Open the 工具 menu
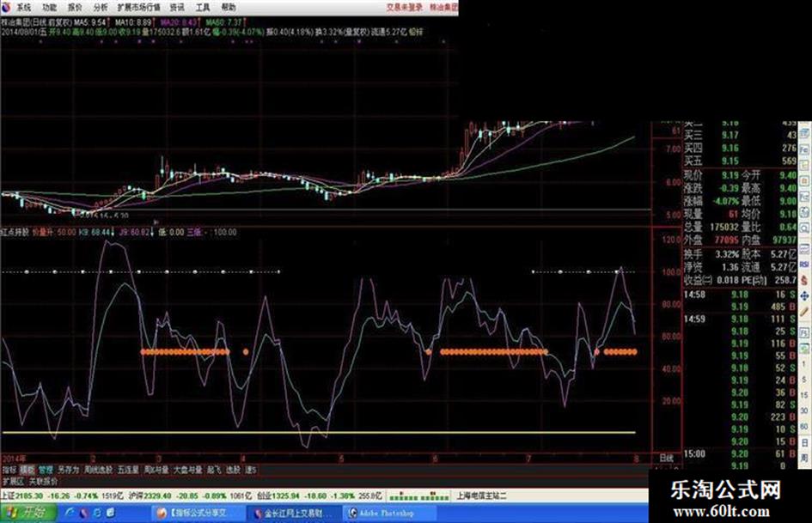Image resolution: width=812 pixels, height=523 pixels. [x=203, y=7]
